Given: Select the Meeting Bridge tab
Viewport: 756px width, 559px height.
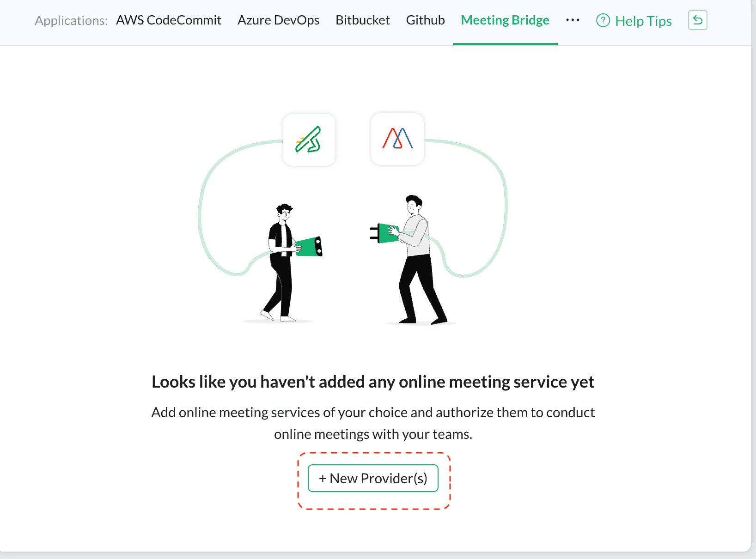Looking at the screenshot, I should (x=505, y=20).
